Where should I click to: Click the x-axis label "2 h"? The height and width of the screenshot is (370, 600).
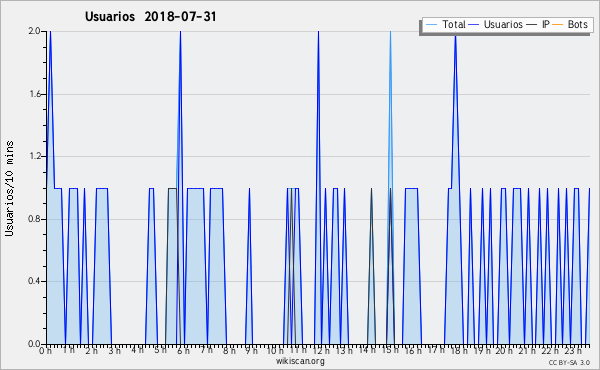coord(91,351)
